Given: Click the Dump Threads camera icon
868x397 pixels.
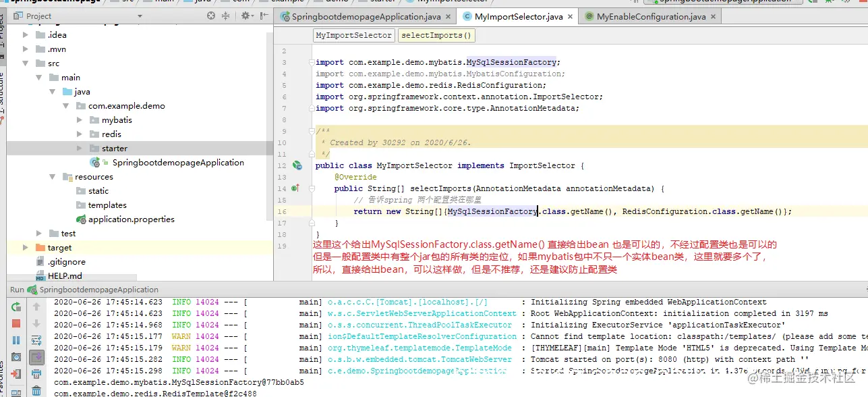Looking at the screenshot, I should click(16, 356).
